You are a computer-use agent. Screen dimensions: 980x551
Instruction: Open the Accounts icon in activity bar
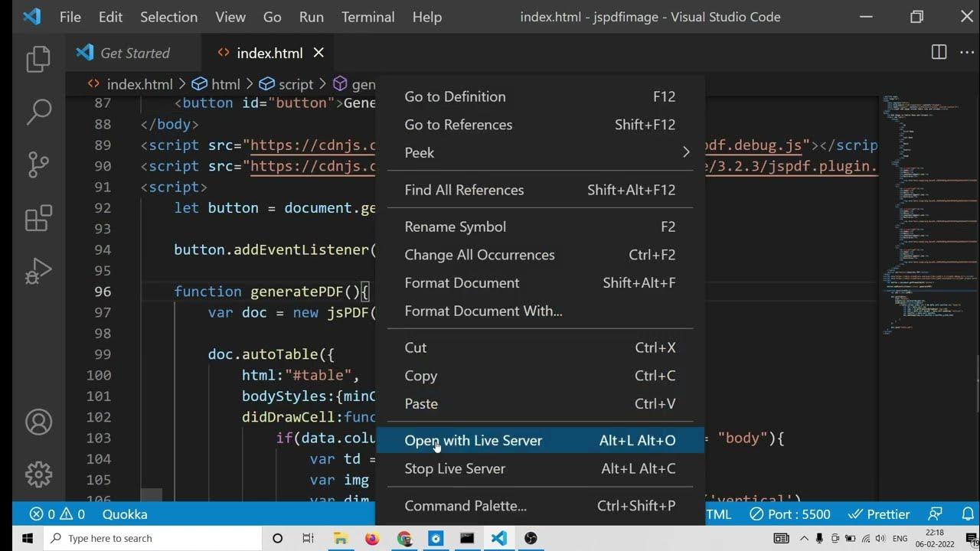(x=38, y=422)
